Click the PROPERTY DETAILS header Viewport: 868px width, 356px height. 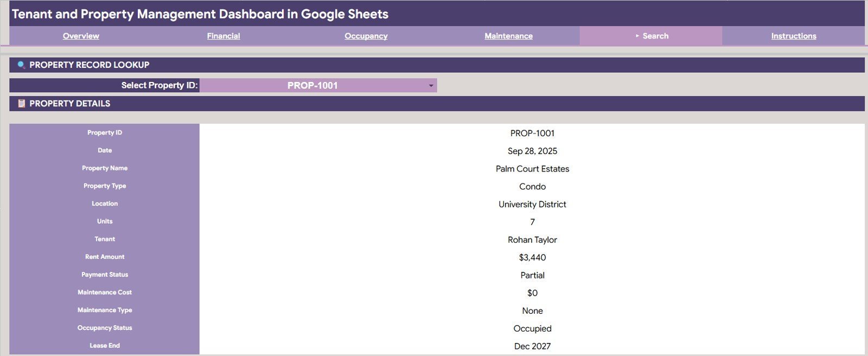click(x=70, y=103)
